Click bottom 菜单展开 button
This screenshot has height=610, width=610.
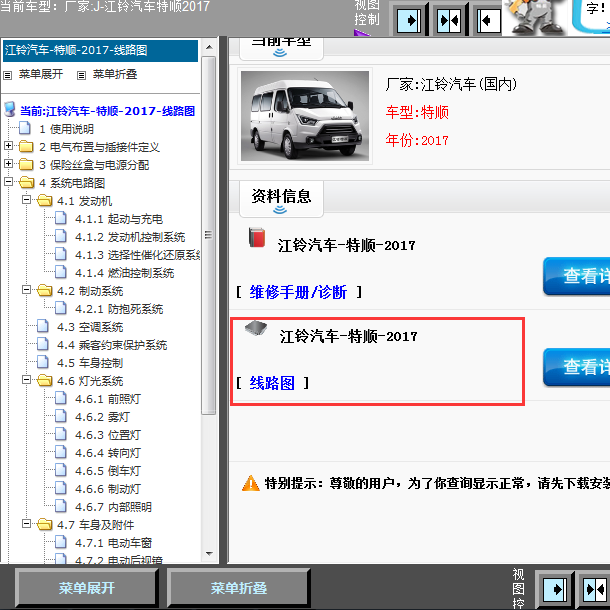[87, 588]
